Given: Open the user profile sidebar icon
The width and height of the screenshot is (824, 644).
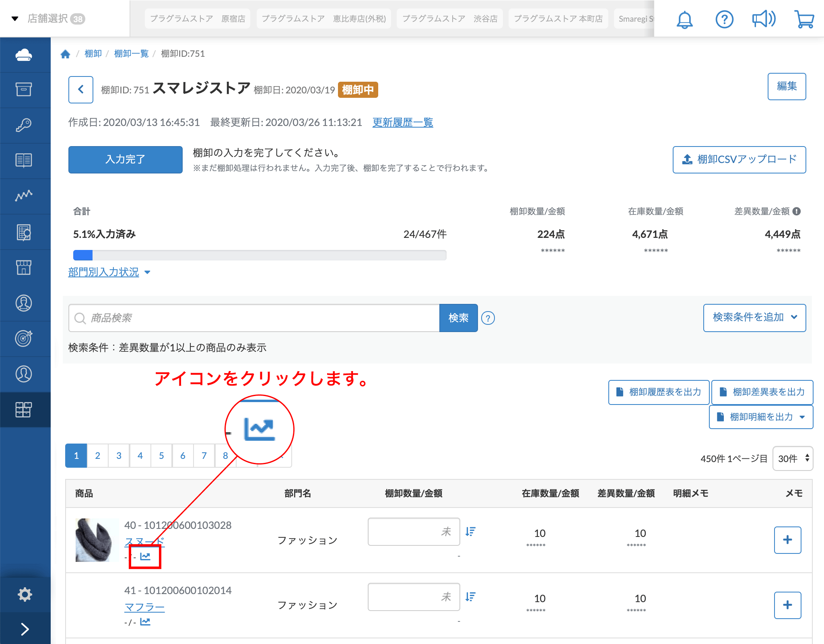Looking at the screenshot, I should [24, 374].
